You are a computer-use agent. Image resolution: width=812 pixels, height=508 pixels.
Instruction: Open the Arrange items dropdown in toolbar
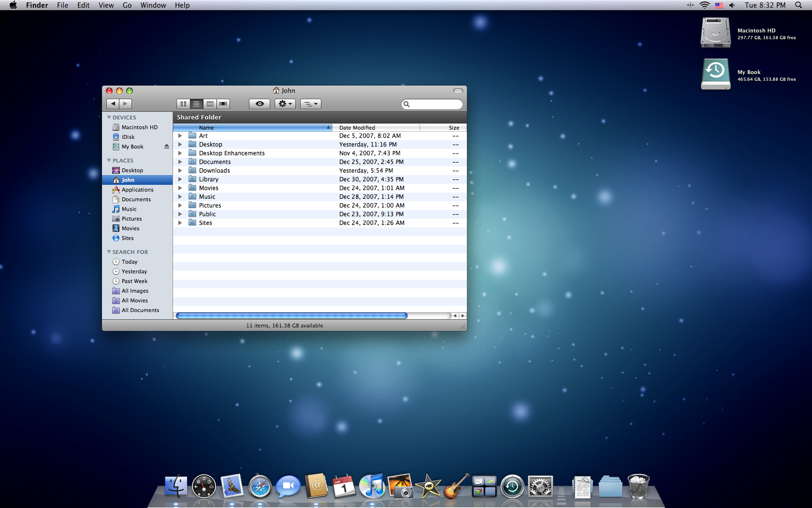click(x=311, y=104)
